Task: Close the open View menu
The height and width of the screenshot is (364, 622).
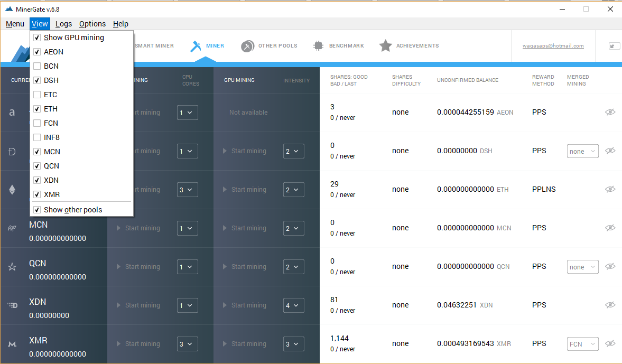Action: pyautogui.click(x=40, y=24)
